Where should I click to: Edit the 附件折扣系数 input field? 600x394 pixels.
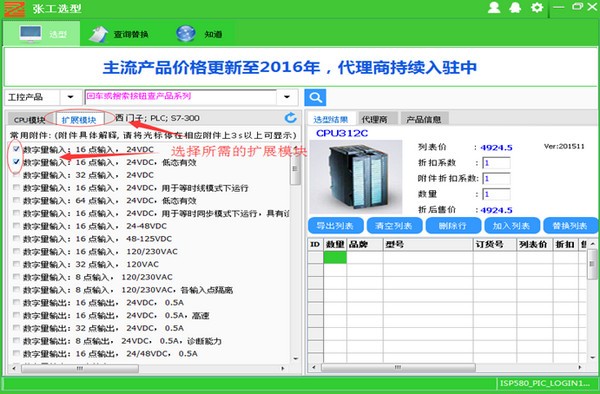point(496,179)
